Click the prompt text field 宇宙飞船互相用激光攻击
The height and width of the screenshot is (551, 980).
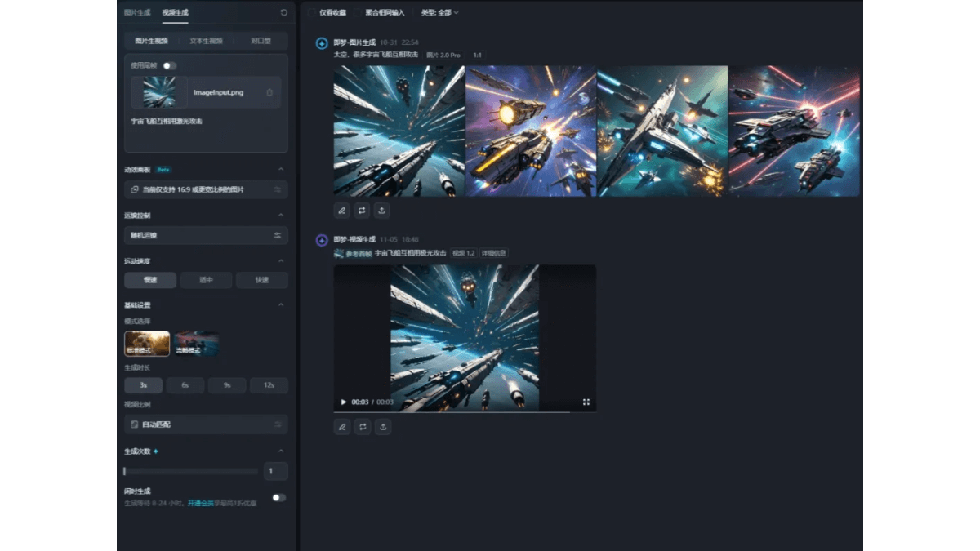206,131
